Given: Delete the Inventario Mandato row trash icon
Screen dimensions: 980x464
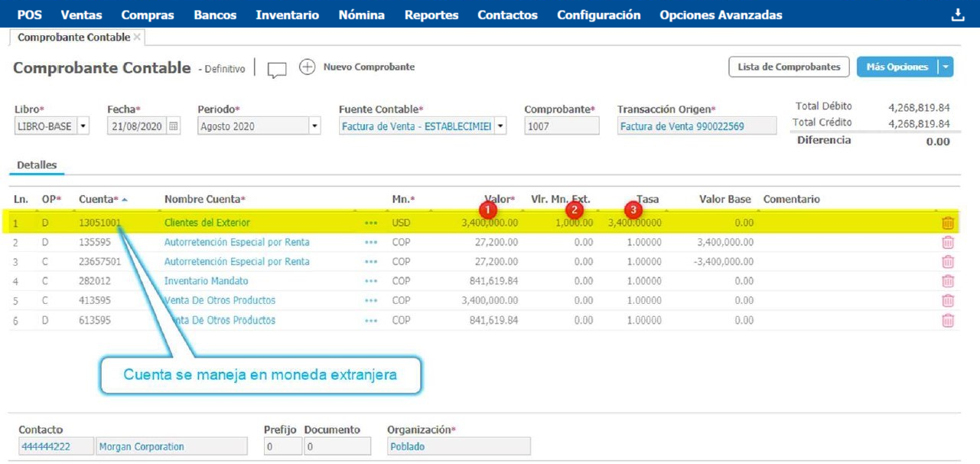Looking at the screenshot, I should pos(948,281).
